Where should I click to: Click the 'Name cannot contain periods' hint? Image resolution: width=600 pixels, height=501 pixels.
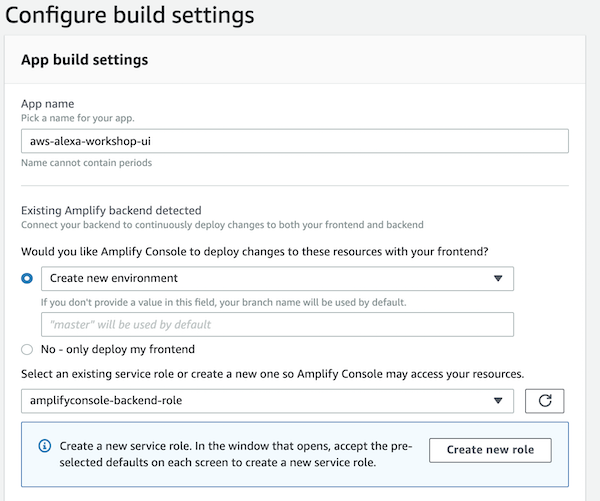(86, 163)
